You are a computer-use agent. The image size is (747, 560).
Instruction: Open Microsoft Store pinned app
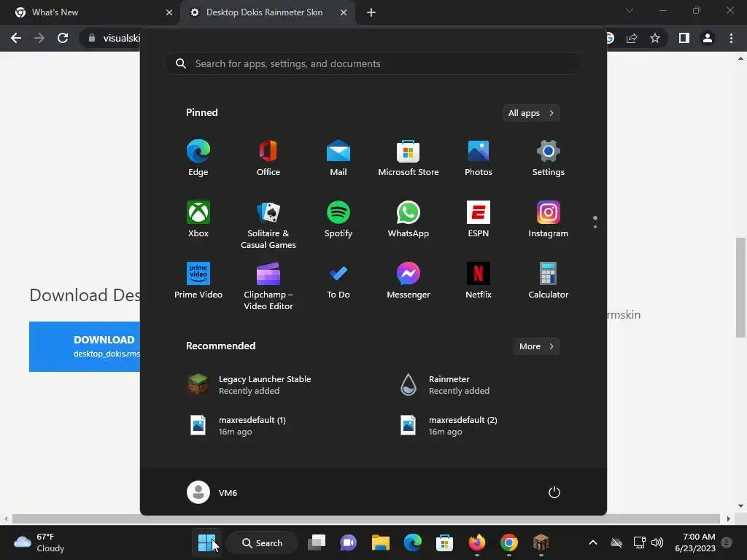click(409, 158)
